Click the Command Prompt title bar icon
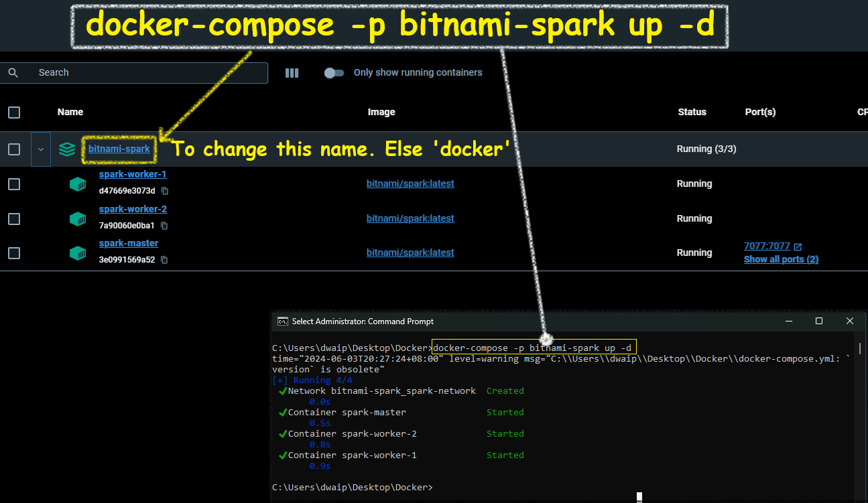 click(283, 321)
